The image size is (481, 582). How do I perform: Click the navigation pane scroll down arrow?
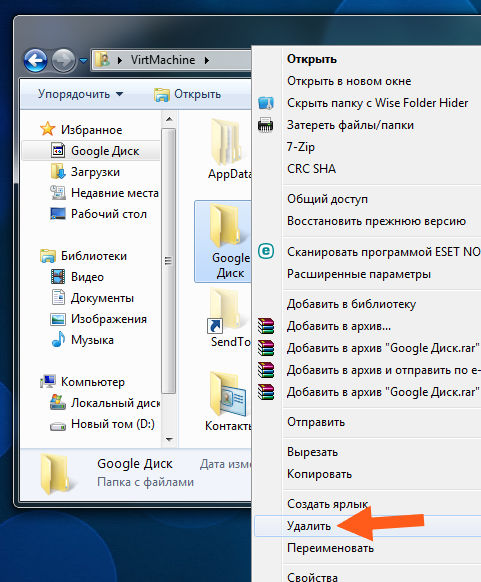click(x=169, y=440)
